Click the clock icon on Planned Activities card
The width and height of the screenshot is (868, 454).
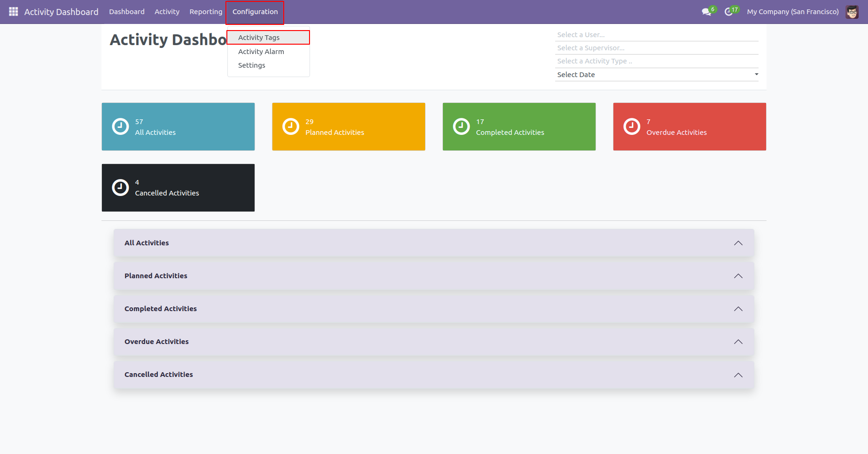point(291,126)
